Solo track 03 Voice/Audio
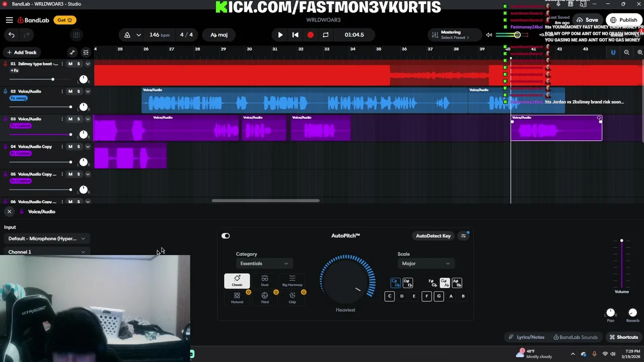 coord(78,119)
